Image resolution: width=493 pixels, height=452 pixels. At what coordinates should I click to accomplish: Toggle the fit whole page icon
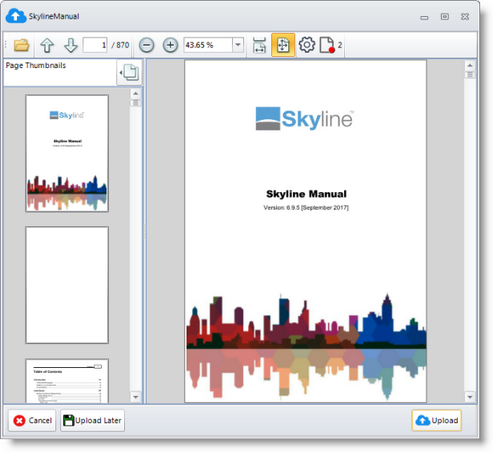tap(283, 45)
